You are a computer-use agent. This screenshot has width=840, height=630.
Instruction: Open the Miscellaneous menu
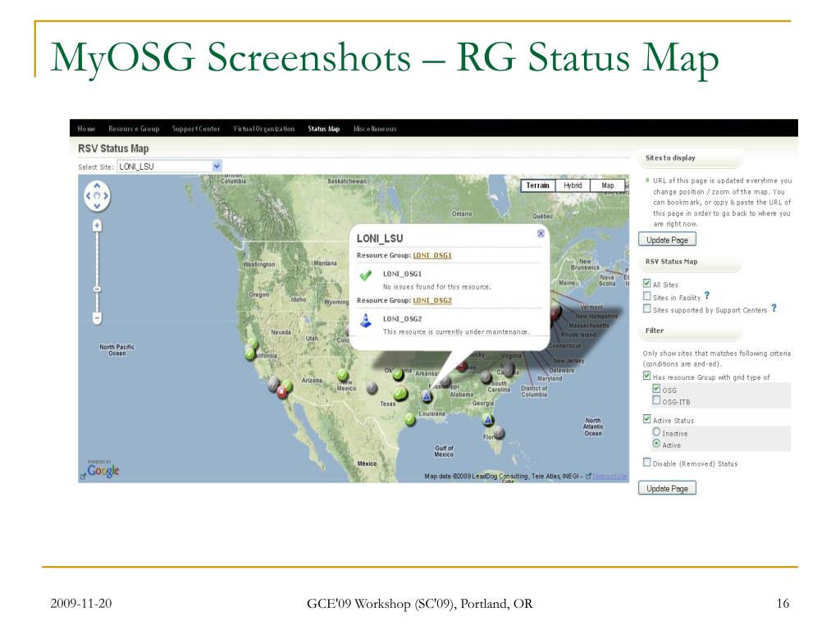click(375, 129)
